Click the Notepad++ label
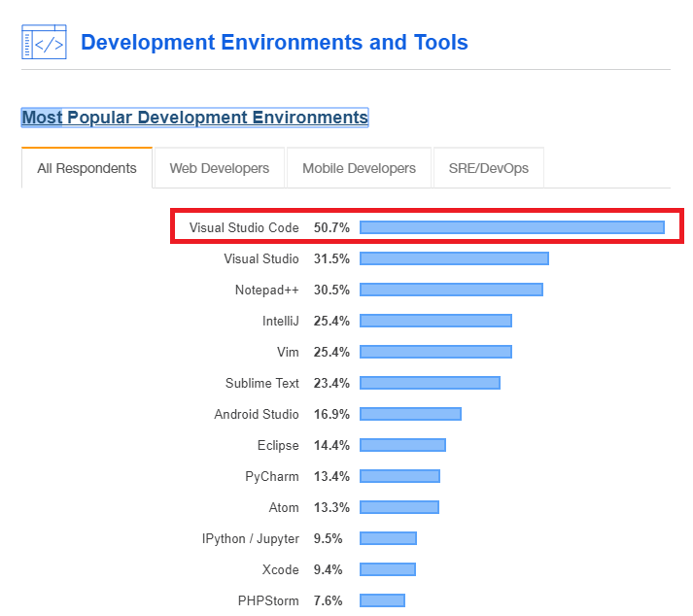The image size is (693, 616). (x=267, y=290)
